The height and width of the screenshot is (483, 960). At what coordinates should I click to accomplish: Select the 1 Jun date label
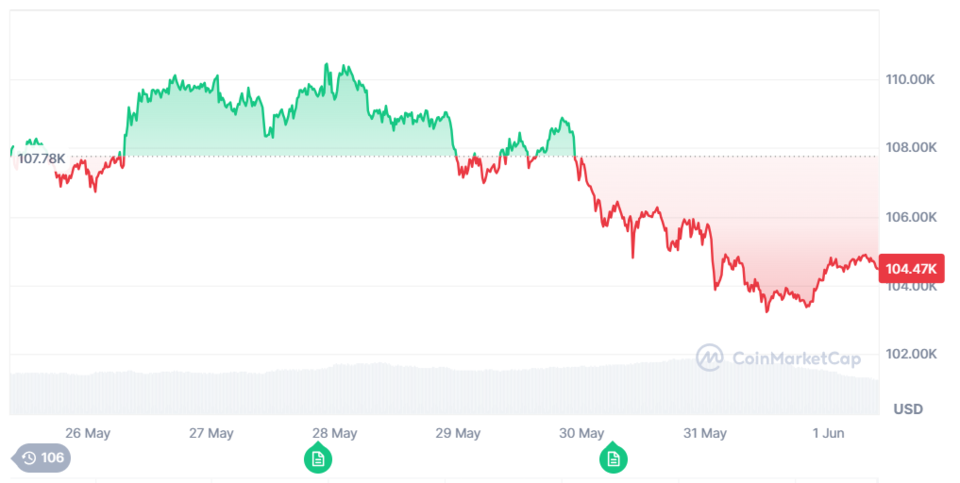829,433
